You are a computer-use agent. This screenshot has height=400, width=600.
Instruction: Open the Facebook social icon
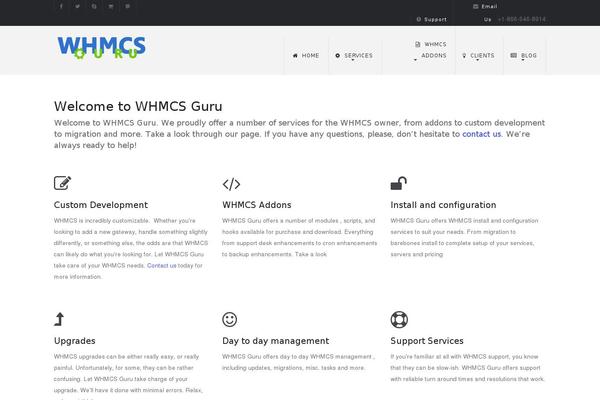coord(61,6)
